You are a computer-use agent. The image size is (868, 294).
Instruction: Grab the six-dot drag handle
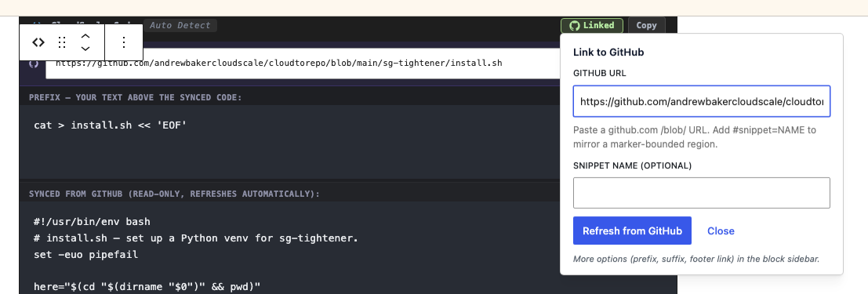[x=62, y=42]
